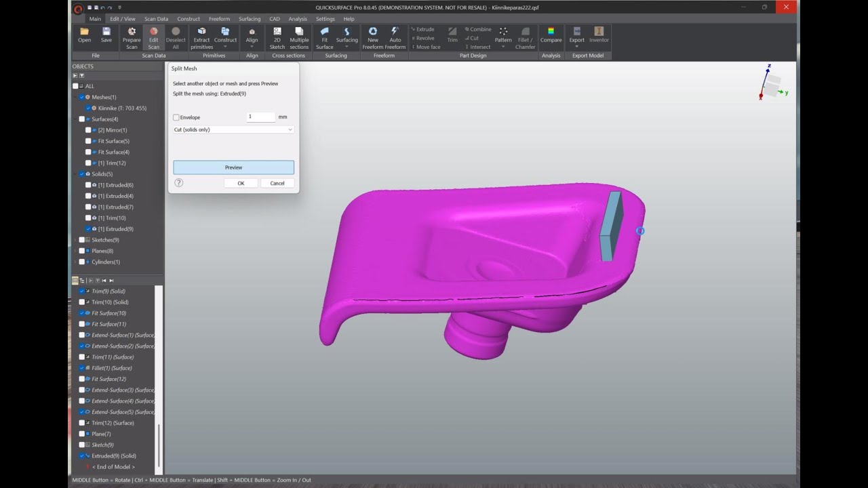Image resolution: width=868 pixels, height=488 pixels.
Task: Open the Settings tab
Action: point(325,19)
